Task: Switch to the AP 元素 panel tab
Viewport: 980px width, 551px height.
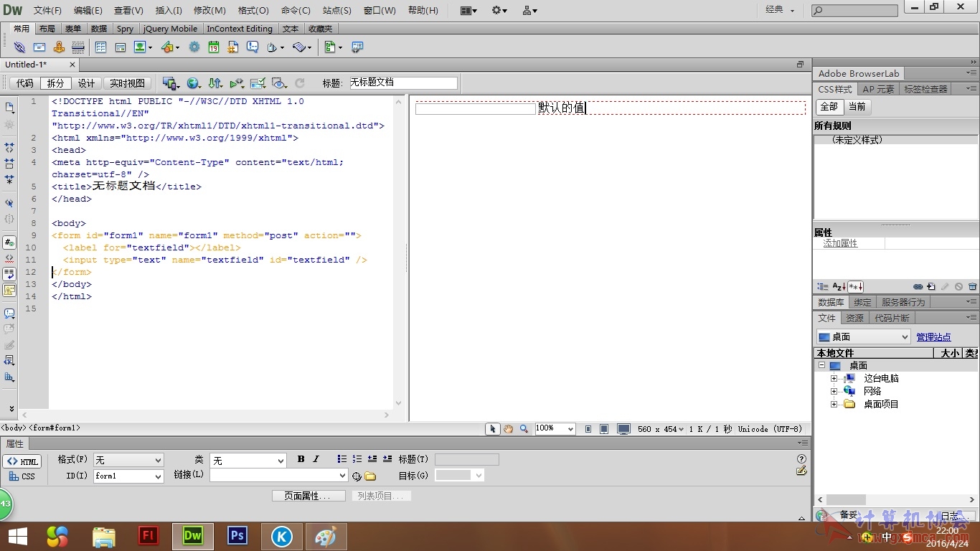Action: click(878, 89)
